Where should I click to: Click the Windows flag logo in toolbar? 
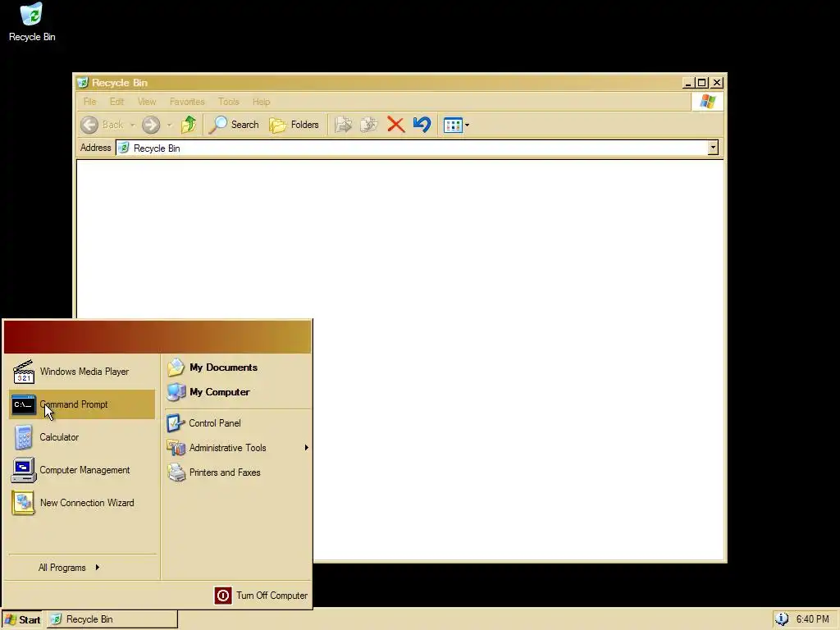coord(707,102)
